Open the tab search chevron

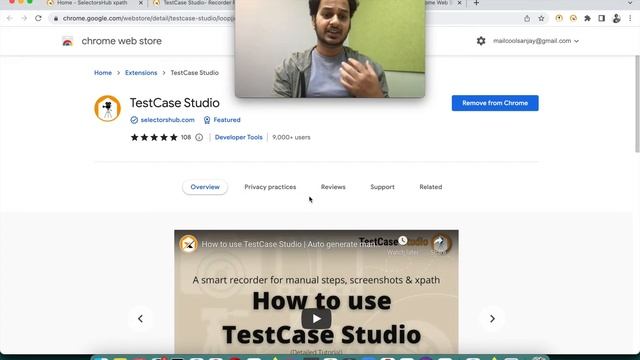(630, 3)
